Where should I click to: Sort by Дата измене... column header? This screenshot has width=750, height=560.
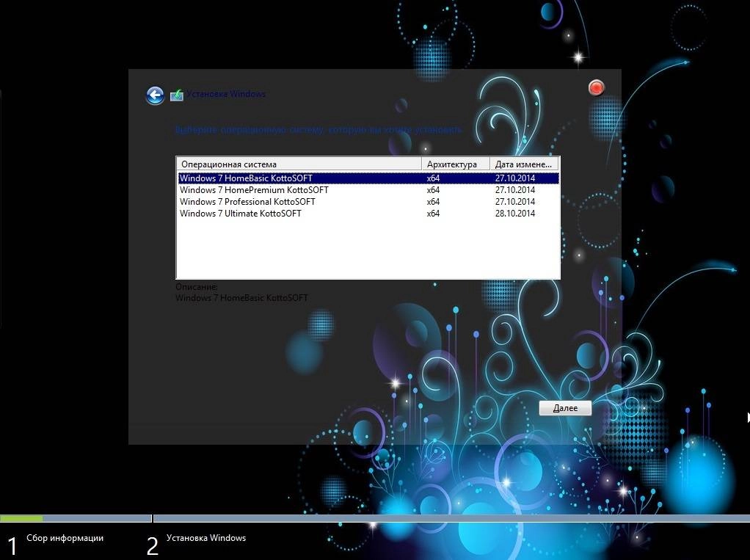click(x=524, y=164)
